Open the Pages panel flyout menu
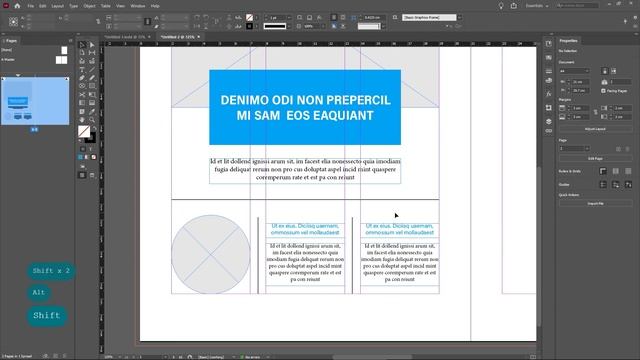 pos(70,41)
